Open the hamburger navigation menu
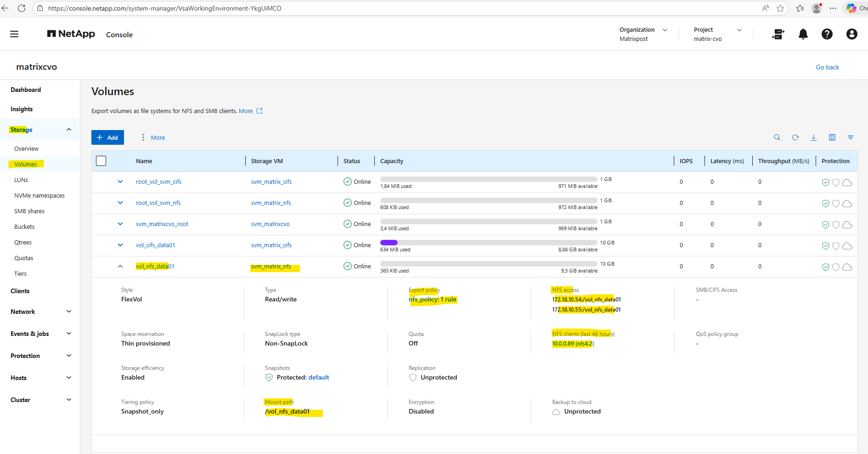 14,34
